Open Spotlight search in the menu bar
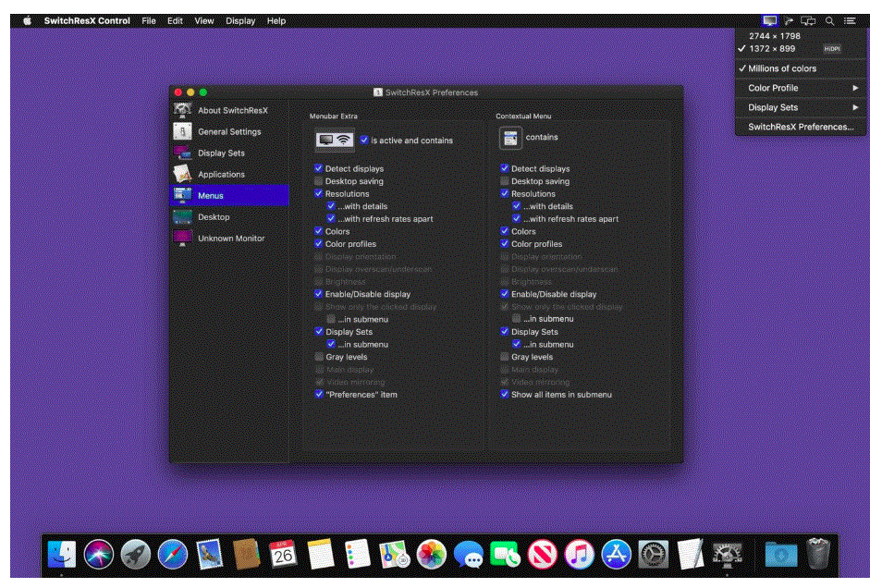The height and width of the screenshot is (588, 882). (x=829, y=21)
